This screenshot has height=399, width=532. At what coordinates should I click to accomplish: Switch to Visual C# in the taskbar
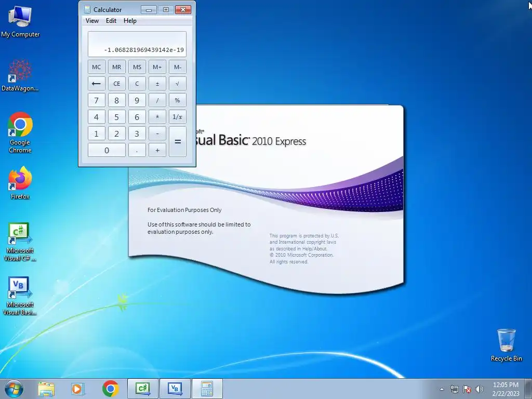[x=143, y=389]
